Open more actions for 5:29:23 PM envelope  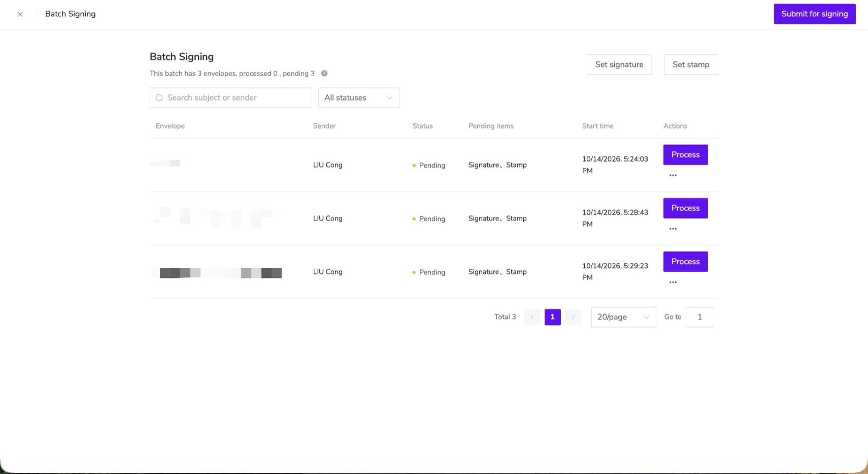673,282
